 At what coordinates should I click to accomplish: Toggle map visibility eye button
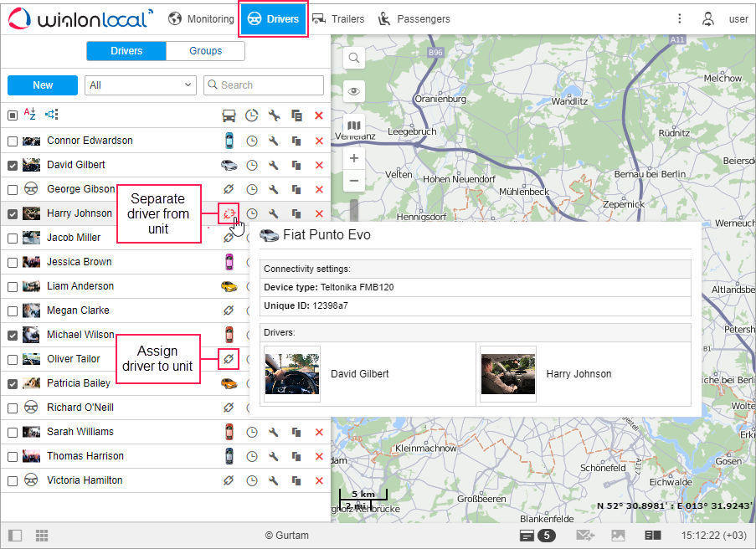click(354, 91)
